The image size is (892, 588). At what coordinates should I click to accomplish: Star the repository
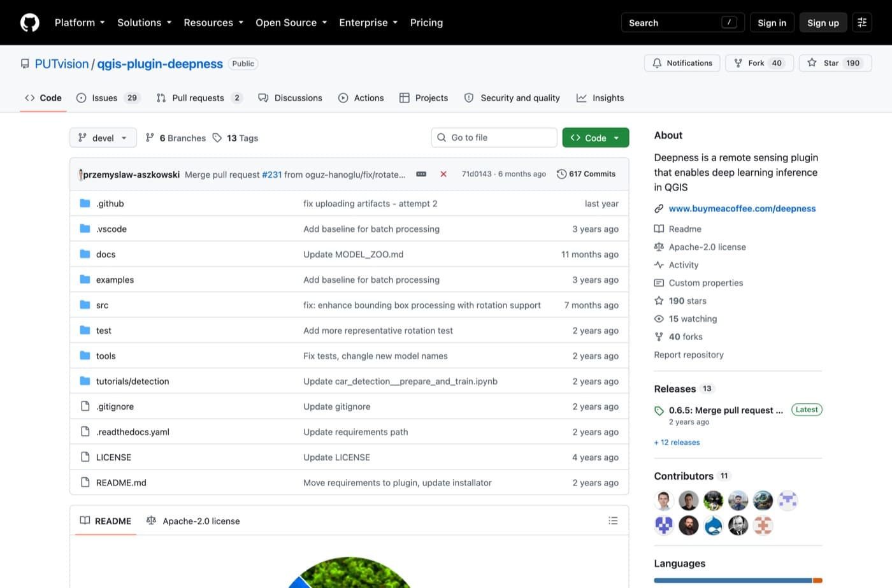pyautogui.click(x=835, y=63)
